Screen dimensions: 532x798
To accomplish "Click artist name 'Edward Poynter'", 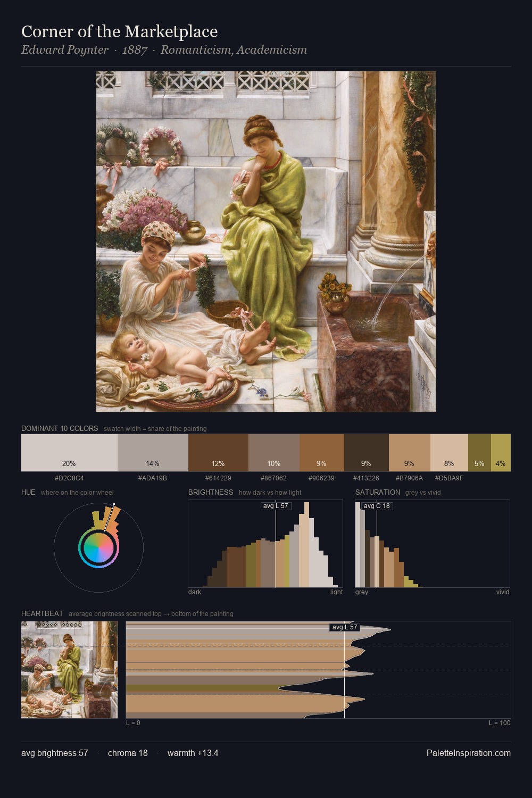I will pos(65,50).
